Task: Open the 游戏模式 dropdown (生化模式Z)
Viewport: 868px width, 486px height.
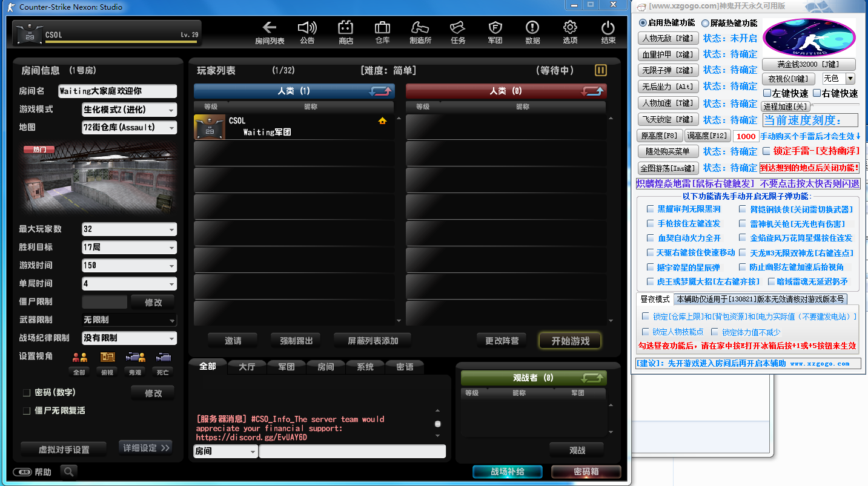Action: point(130,110)
